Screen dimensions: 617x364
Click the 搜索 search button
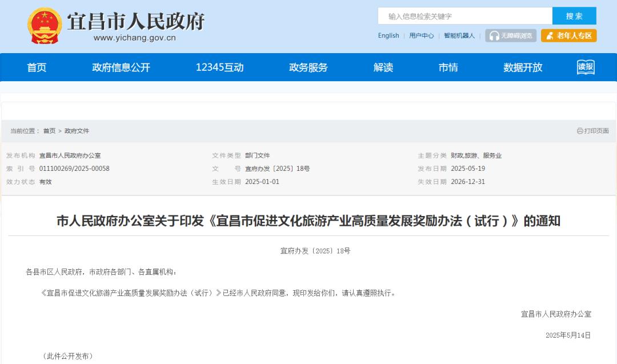[574, 16]
